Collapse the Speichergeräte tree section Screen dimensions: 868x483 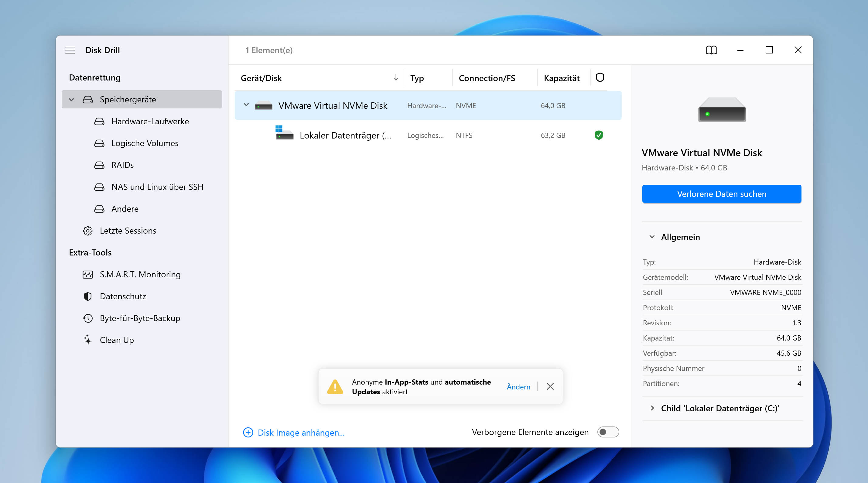[71, 99]
